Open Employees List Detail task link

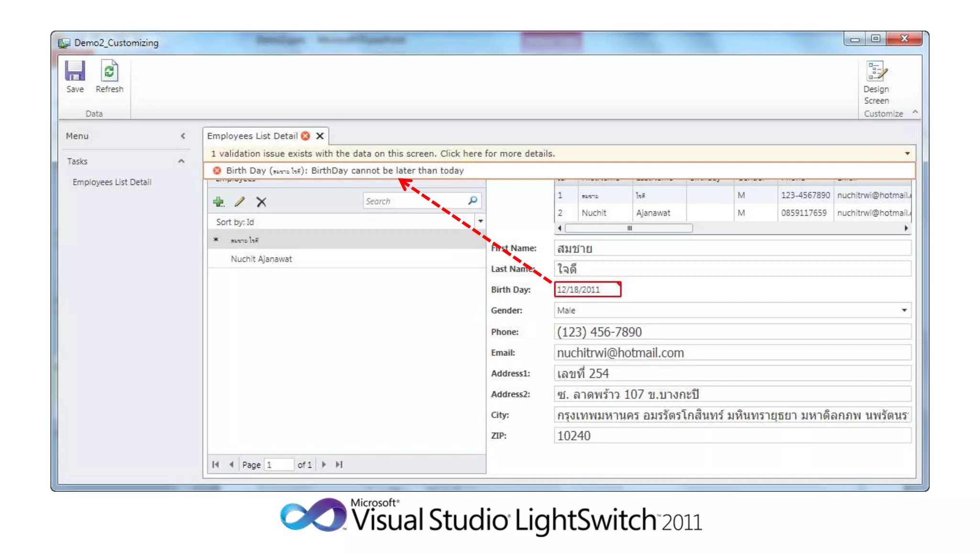coord(112,182)
